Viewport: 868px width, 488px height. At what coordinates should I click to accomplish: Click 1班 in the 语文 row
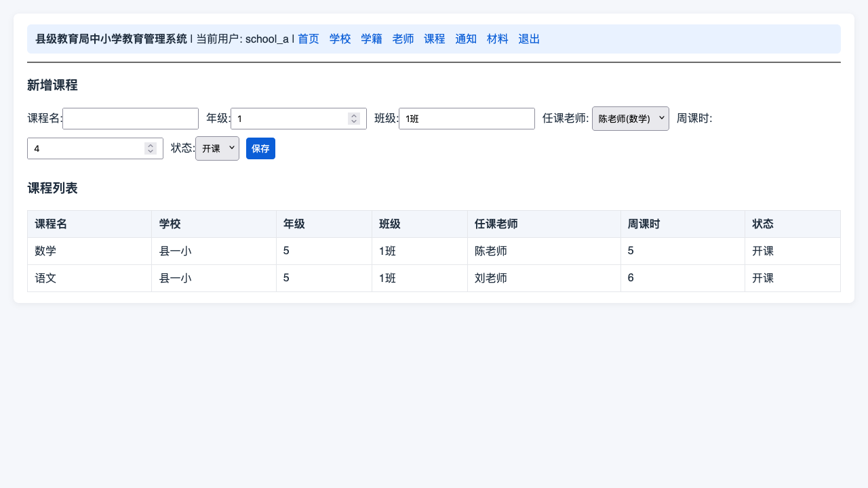click(420, 279)
